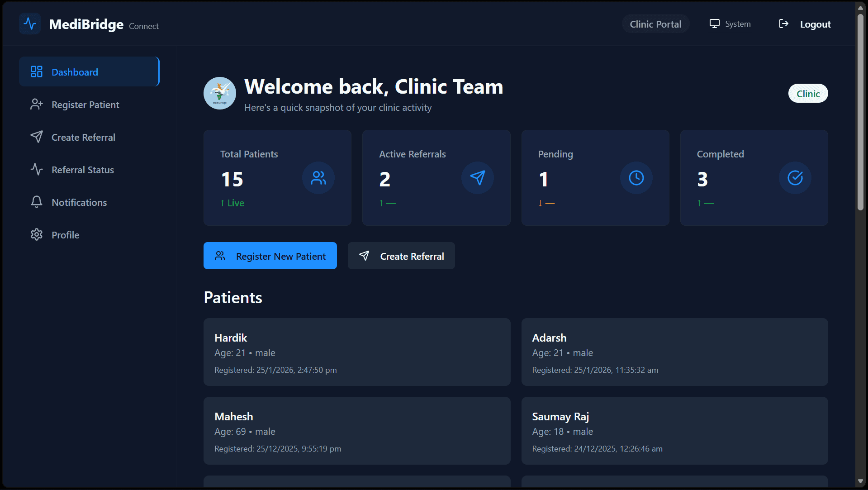Open Create Referral in sidebar
Viewport: 868px width, 490px height.
click(x=89, y=137)
